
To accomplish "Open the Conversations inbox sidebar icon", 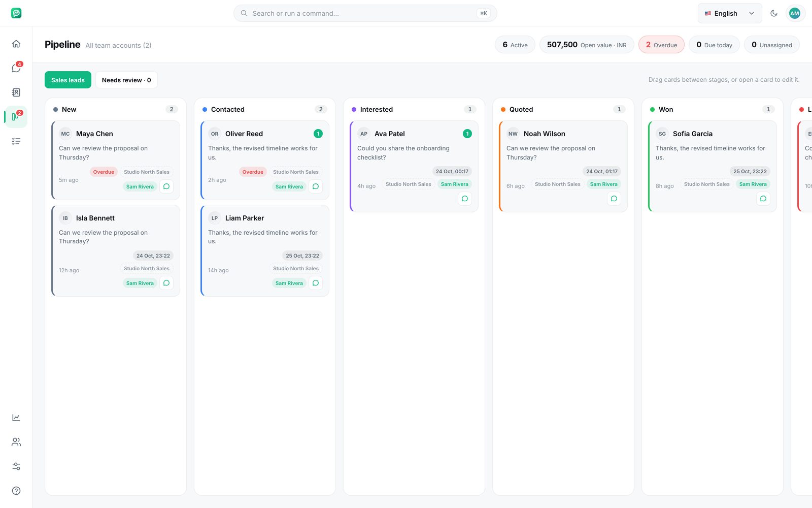I will click(16, 68).
